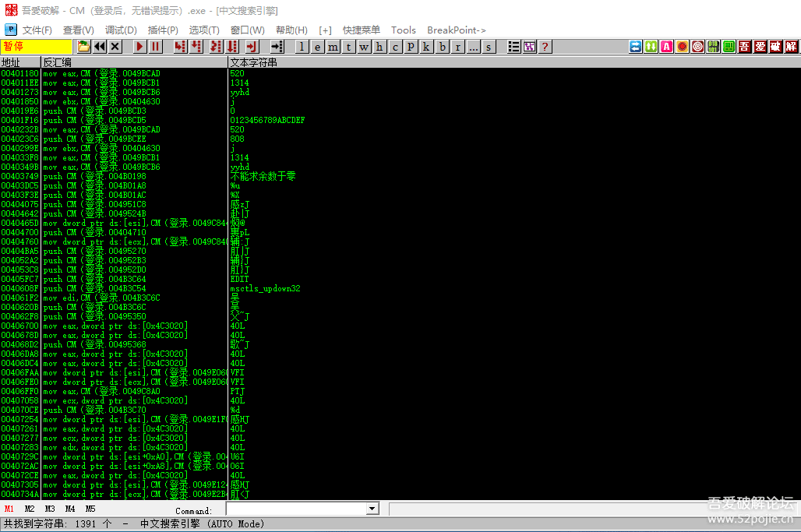Show memory map with 'm' button

[x=333, y=47]
